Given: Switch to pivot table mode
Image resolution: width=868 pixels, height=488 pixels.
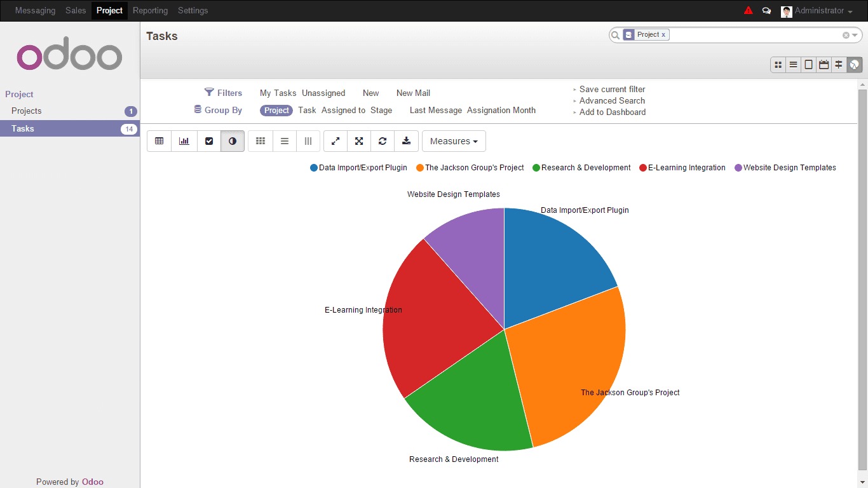Looking at the screenshot, I should (159, 141).
